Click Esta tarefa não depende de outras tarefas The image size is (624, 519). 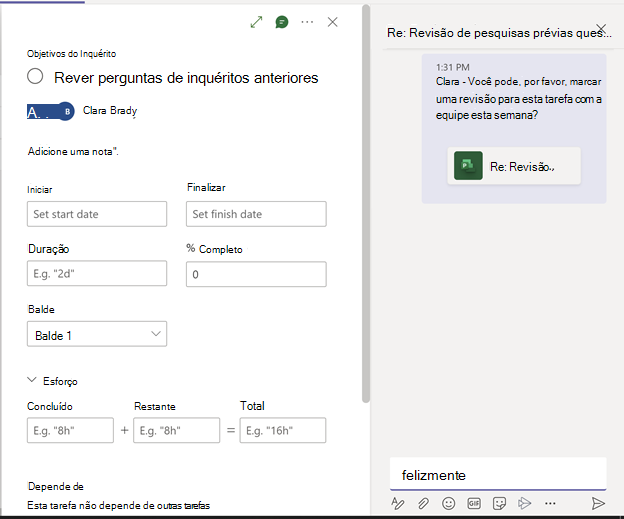pos(119,505)
